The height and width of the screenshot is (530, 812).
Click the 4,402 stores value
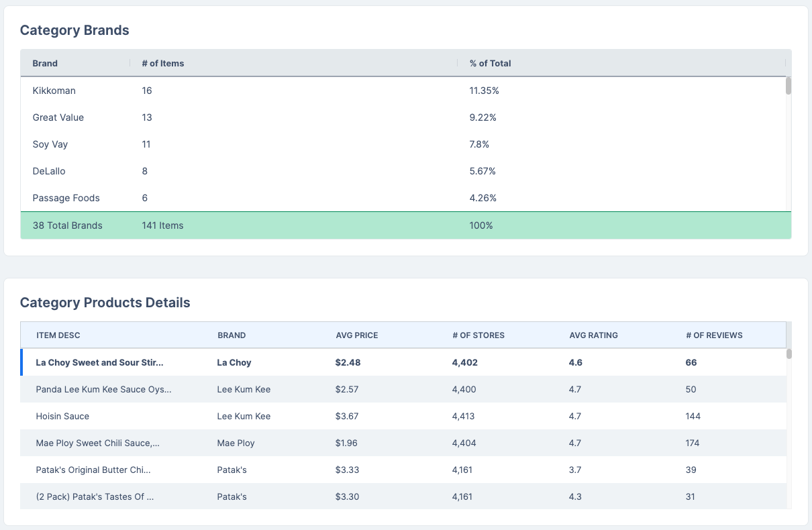(465, 362)
